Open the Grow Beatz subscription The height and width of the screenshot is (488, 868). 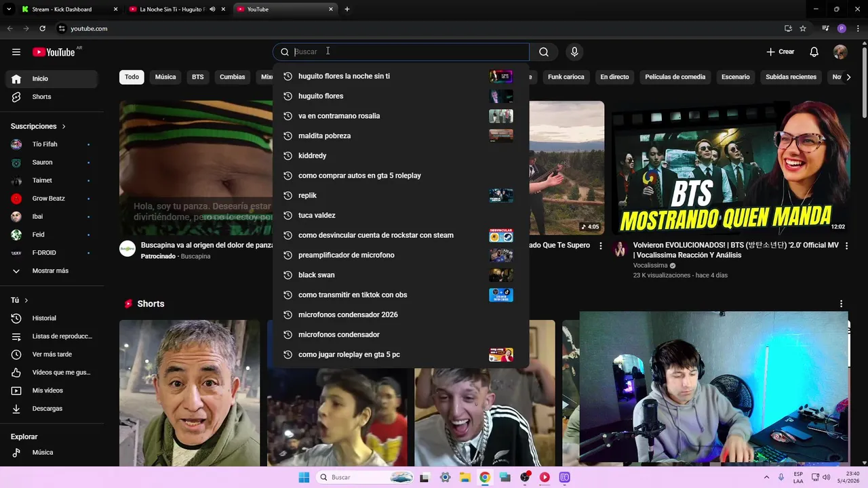[52, 199]
